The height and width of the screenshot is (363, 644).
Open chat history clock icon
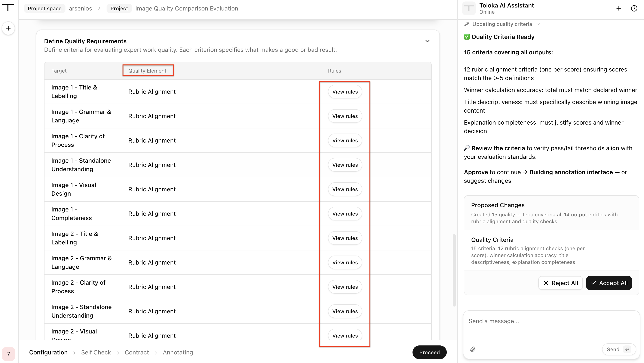[634, 9]
